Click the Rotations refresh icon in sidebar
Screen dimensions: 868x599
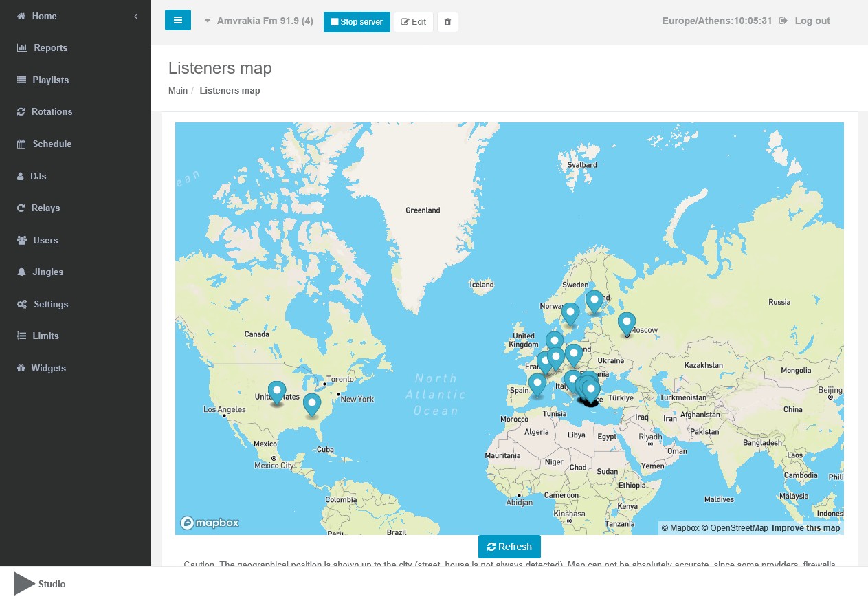21,112
